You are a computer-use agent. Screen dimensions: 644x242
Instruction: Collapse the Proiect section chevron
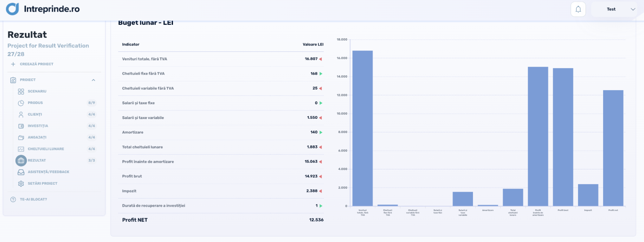tap(93, 80)
